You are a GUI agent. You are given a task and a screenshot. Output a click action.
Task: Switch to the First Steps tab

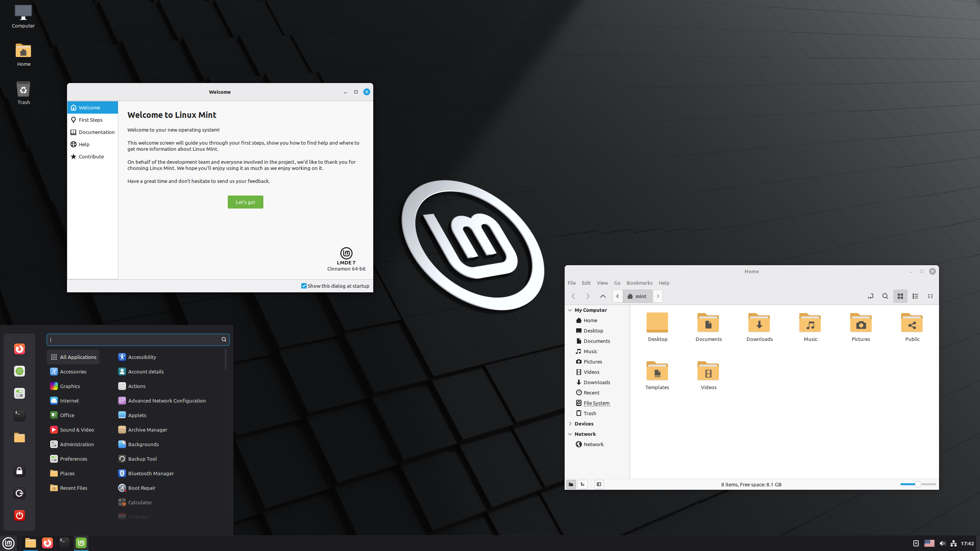[90, 120]
